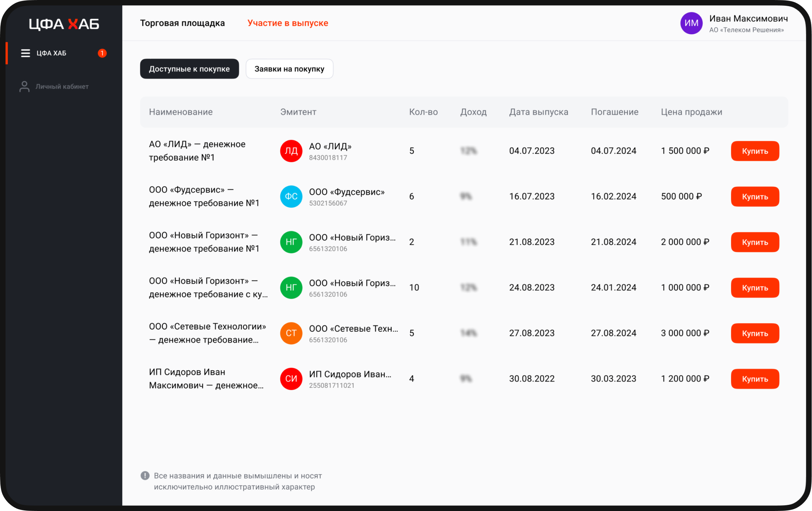Select the Доступные к покупке tab
The height and width of the screenshot is (511, 812).
click(190, 69)
